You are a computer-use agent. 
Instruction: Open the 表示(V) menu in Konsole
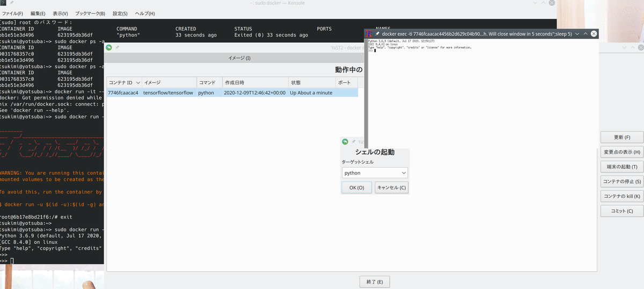(x=60, y=13)
